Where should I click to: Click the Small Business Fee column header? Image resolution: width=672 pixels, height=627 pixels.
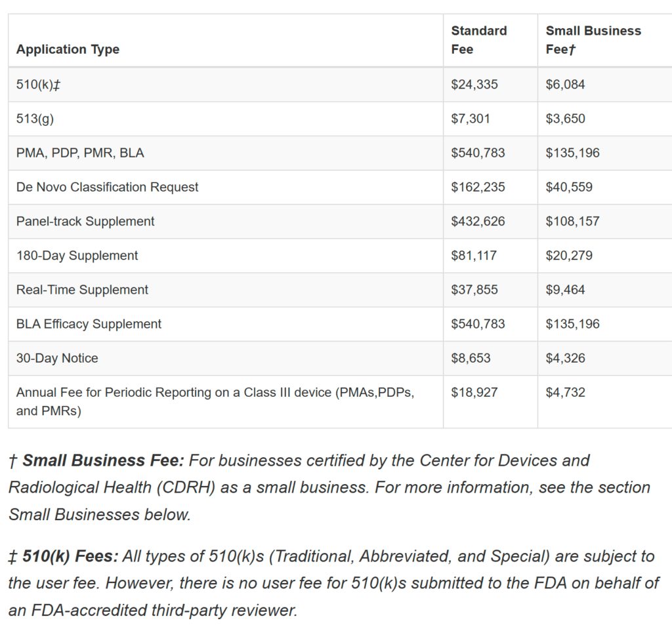coord(593,40)
